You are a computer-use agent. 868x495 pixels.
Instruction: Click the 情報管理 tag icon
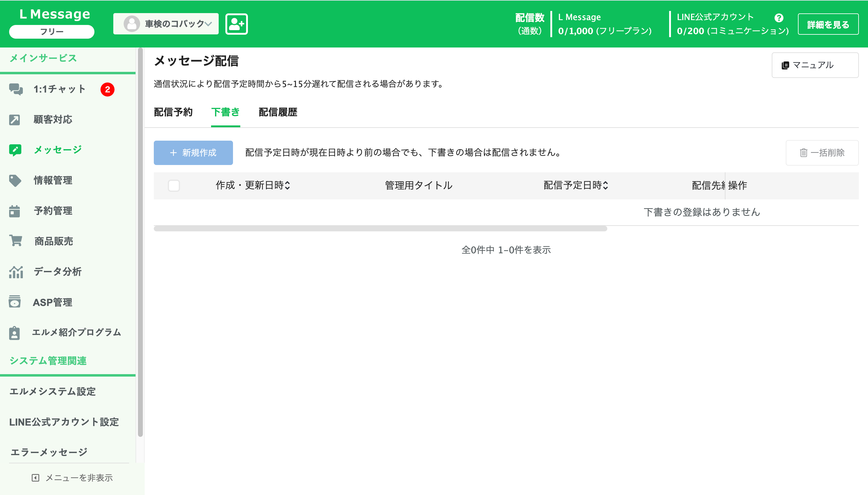click(15, 180)
